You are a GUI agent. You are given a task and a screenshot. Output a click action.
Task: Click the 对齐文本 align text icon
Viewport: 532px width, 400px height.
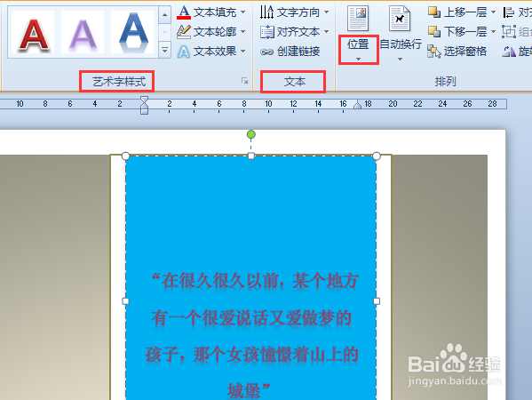[266, 32]
